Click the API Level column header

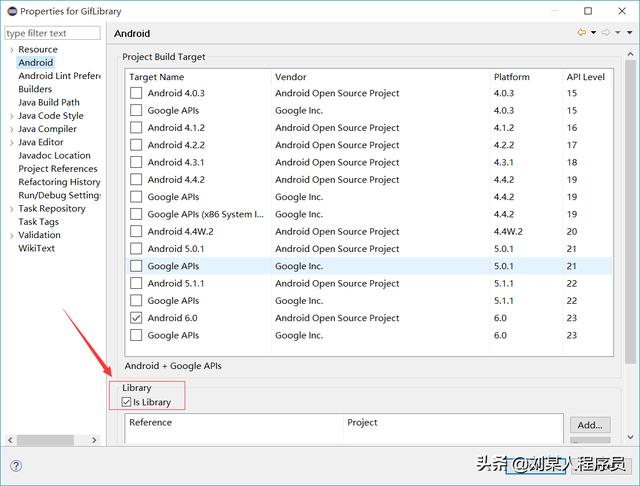[x=585, y=77]
